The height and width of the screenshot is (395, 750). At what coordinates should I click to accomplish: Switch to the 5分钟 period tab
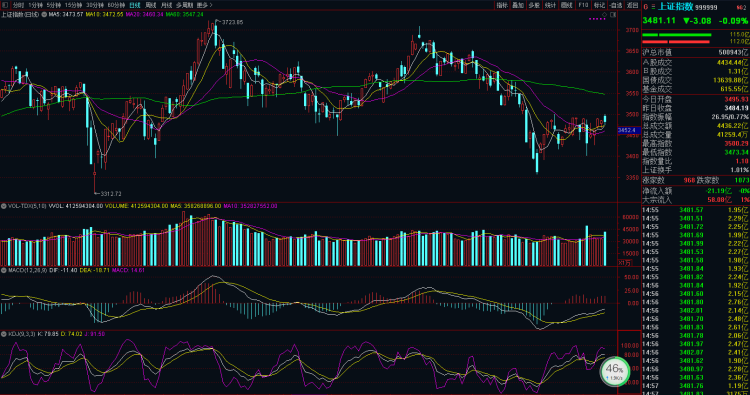54,5
